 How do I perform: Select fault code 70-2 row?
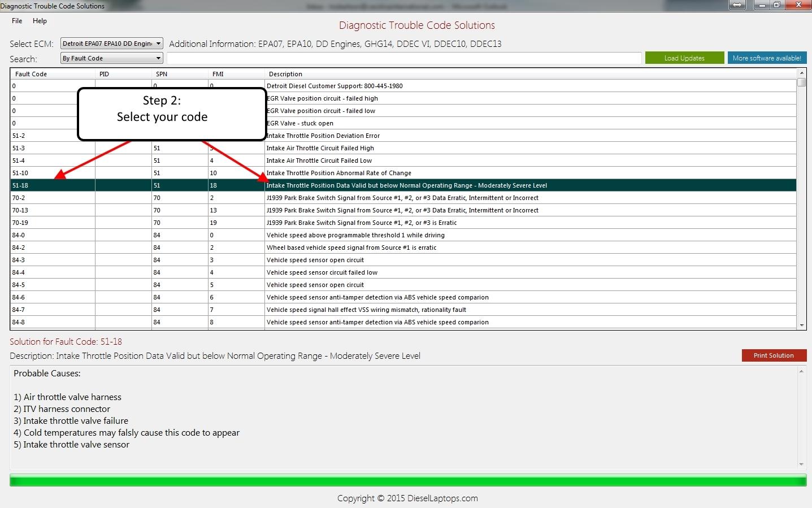point(403,198)
